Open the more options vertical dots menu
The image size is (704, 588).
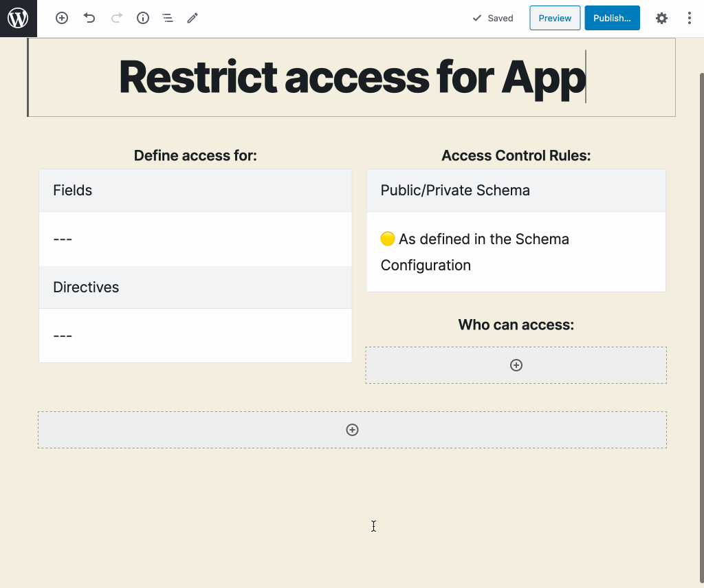[689, 18]
